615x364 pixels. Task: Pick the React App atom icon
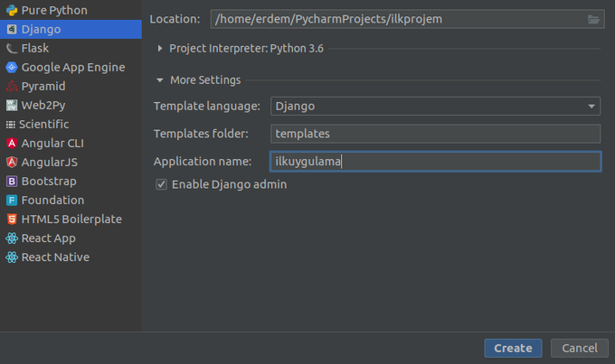coord(12,238)
